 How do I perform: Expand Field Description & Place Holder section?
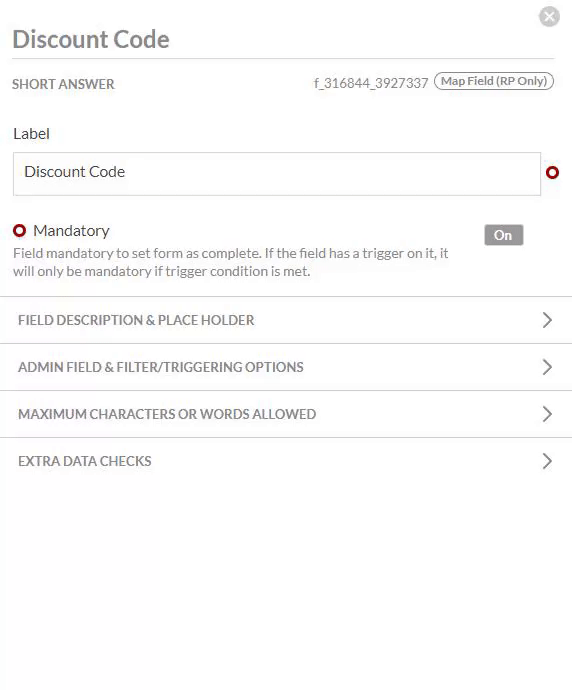286,320
